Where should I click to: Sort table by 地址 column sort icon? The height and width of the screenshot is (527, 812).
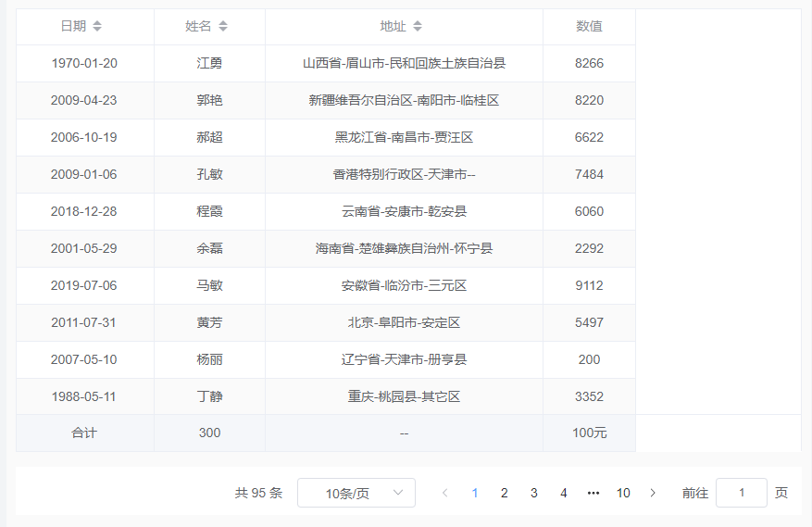(418, 26)
